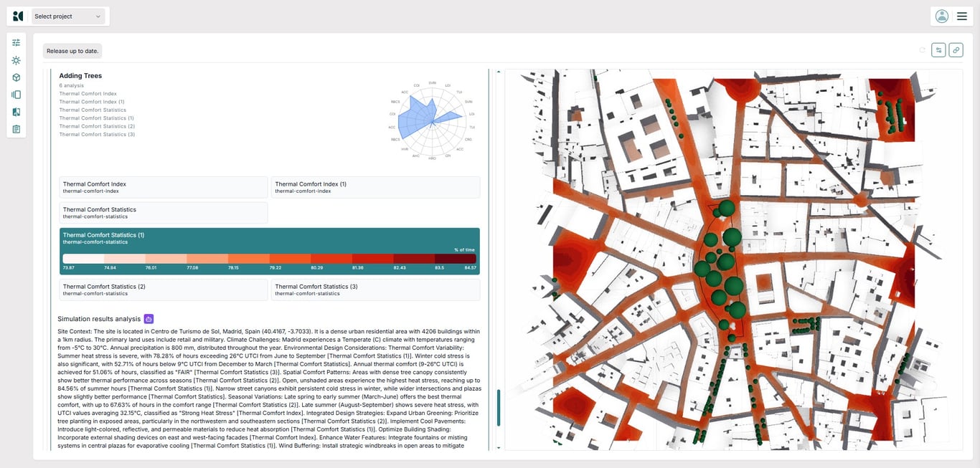This screenshot has height=468, width=980.
Task: Select the Thermal Comfort Statistics (3) card
Action: tap(376, 290)
